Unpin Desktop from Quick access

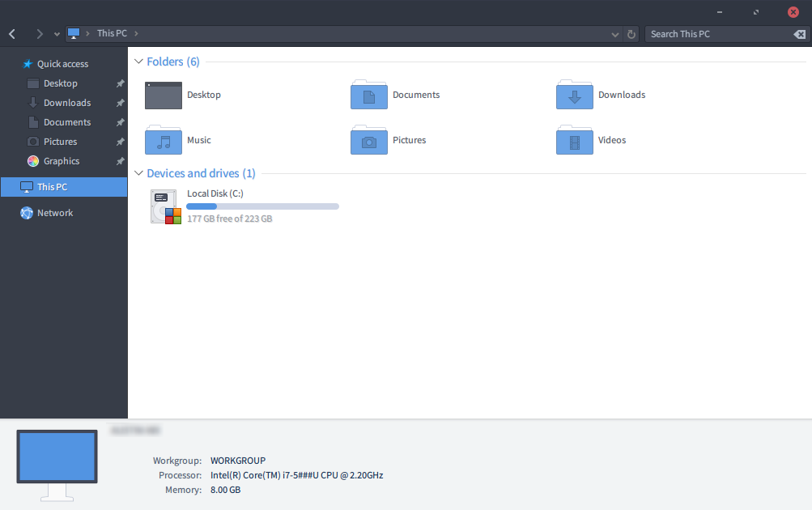pos(120,83)
